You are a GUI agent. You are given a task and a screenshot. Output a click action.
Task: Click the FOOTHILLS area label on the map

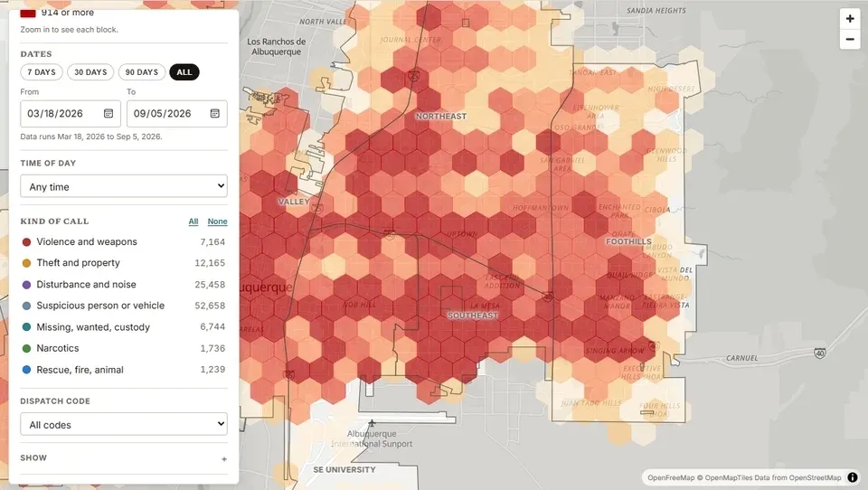[628, 242]
